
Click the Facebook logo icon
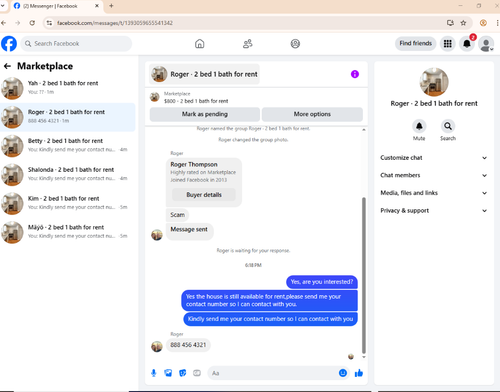pyautogui.click(x=9, y=44)
